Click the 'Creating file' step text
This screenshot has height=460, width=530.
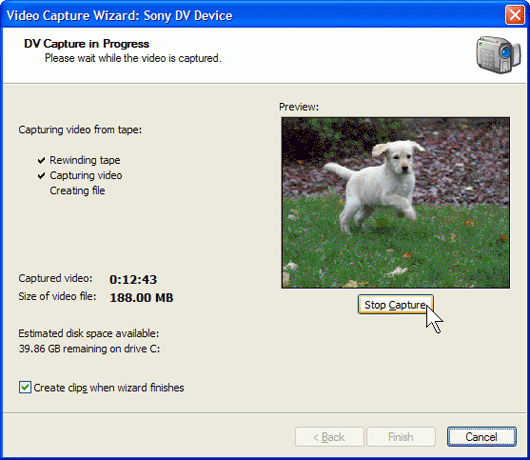pos(77,191)
